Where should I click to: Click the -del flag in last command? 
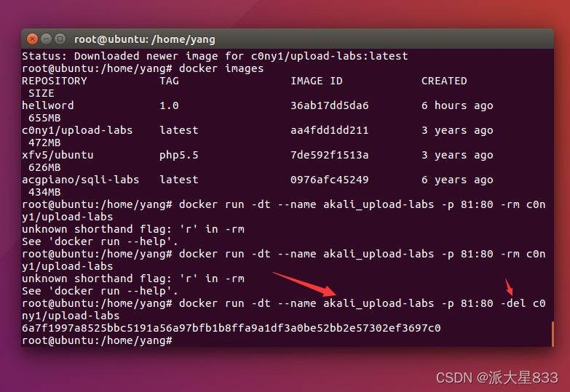tap(513, 303)
